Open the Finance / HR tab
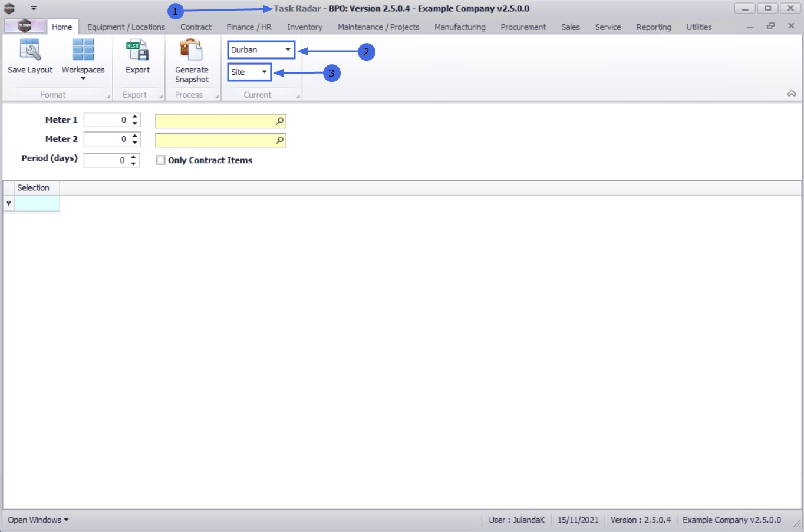 point(249,27)
